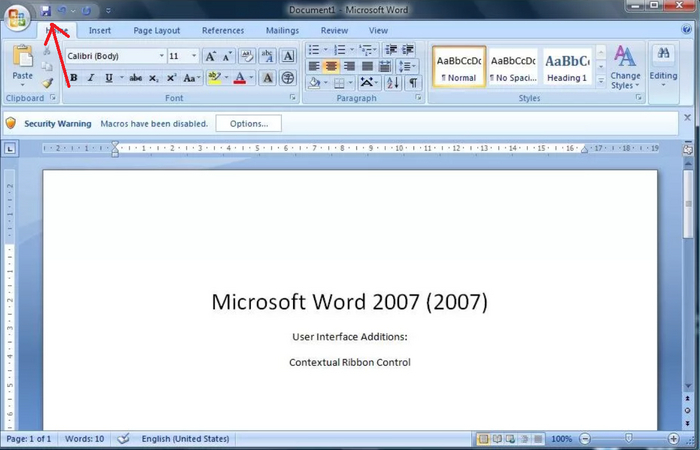Screen dimensions: 700x450
Task: Toggle strikethrough formatting
Action: pyautogui.click(x=135, y=78)
